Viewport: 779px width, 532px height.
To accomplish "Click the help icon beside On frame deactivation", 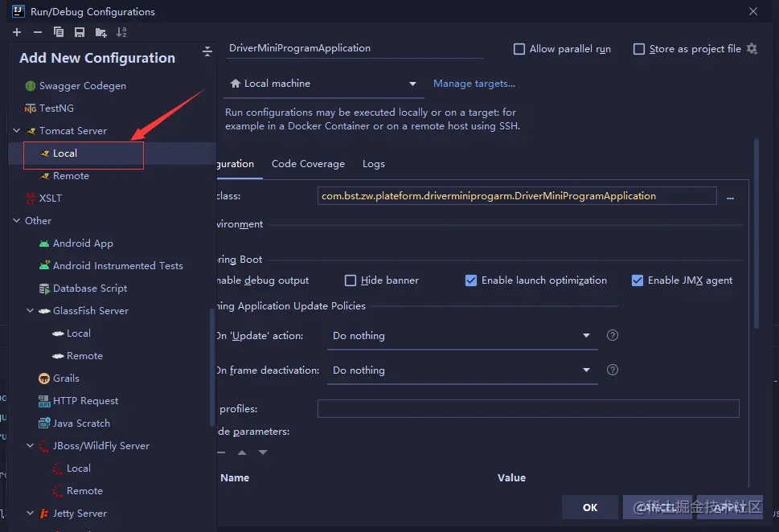I will (x=613, y=370).
